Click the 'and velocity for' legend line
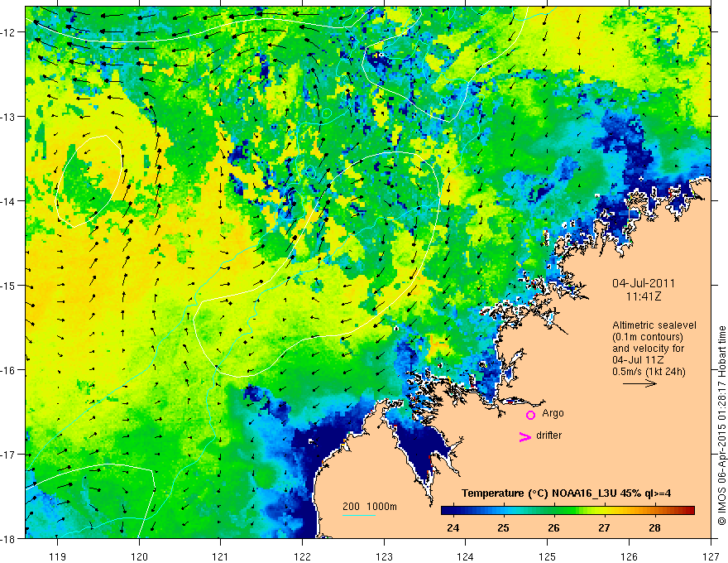 [x=648, y=349]
